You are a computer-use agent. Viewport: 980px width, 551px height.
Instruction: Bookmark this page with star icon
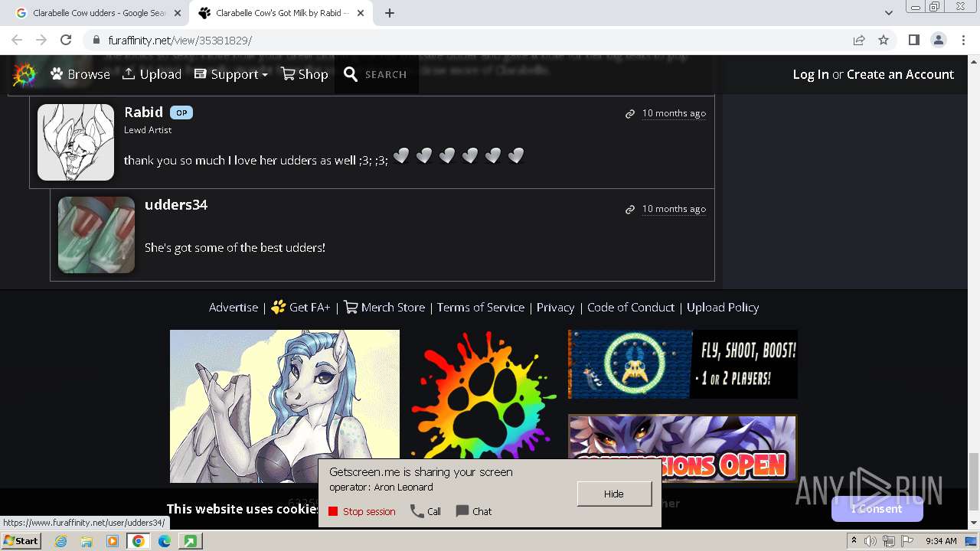click(884, 40)
